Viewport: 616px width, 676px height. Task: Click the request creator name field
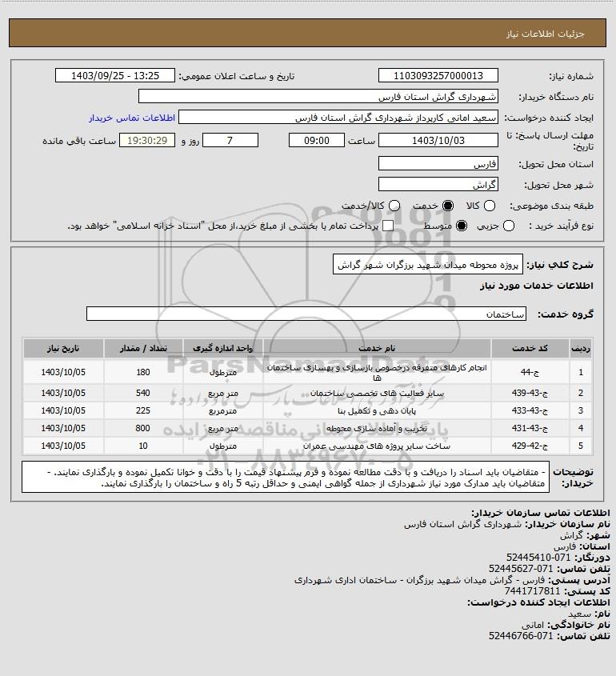[x=338, y=118]
